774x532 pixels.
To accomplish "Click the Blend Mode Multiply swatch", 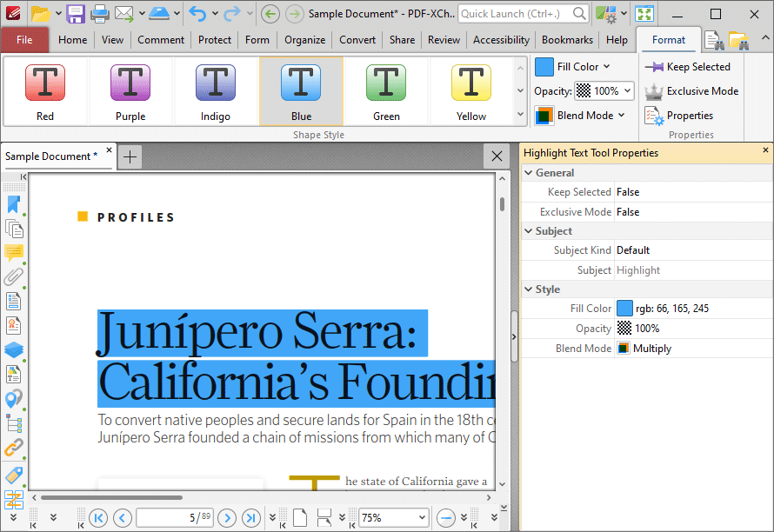I will pos(624,349).
